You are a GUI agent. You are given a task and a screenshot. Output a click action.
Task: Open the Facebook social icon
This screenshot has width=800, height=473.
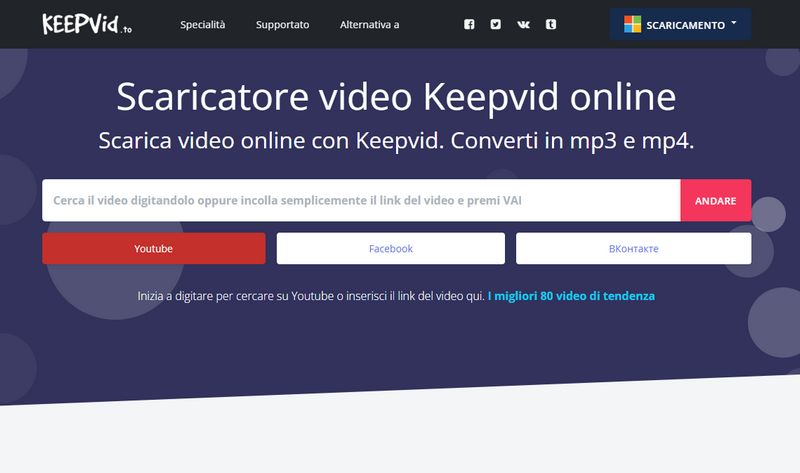click(469, 24)
